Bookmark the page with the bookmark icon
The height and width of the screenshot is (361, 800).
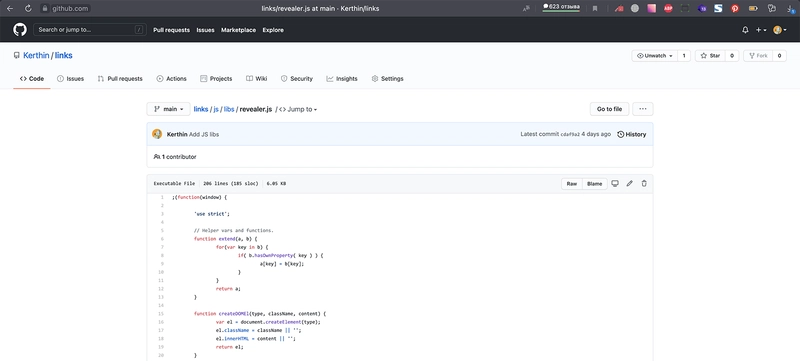click(x=595, y=8)
